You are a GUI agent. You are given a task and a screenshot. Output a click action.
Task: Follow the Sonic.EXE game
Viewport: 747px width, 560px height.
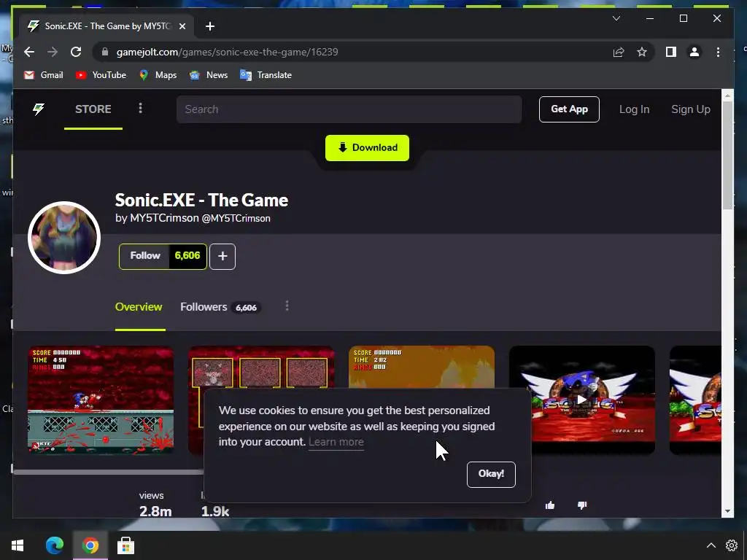tap(144, 256)
